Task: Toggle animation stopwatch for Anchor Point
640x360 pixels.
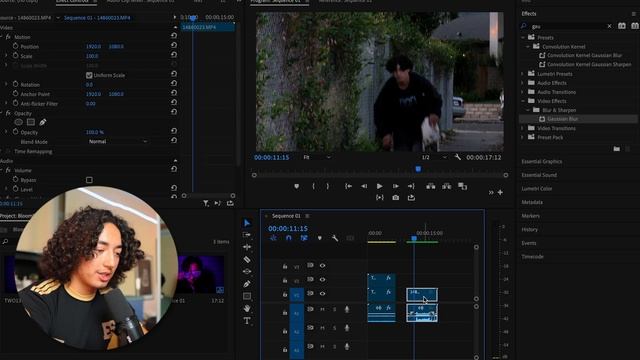Action: tap(16, 93)
